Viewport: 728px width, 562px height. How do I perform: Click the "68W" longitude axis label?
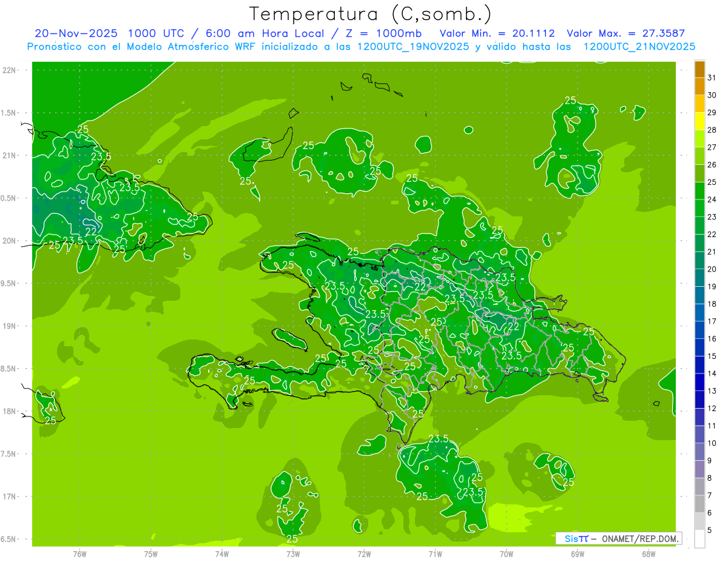coord(649,554)
